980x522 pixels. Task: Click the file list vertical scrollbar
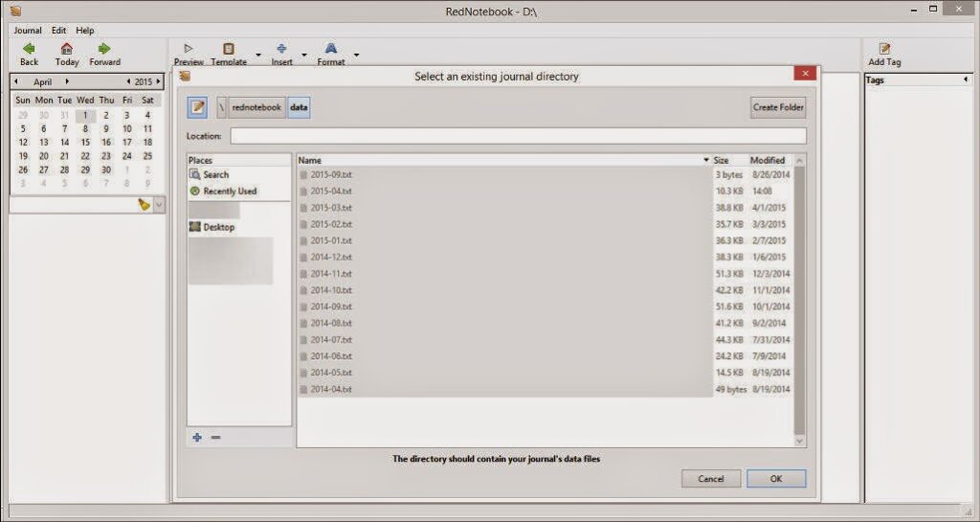coord(799,300)
